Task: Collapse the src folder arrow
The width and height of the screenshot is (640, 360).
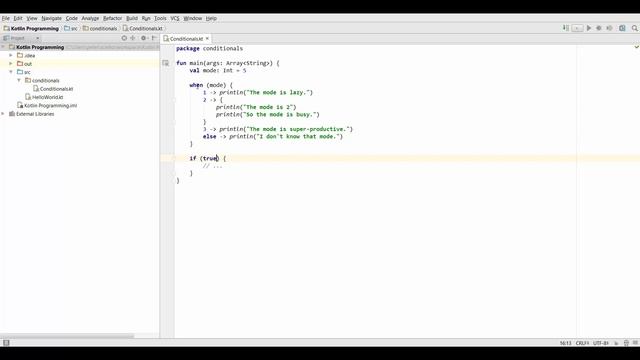Action: click(x=11, y=72)
